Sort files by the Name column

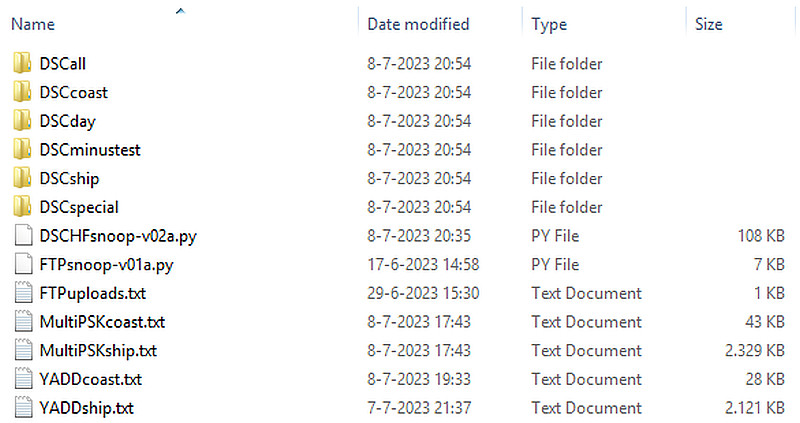coord(33,24)
